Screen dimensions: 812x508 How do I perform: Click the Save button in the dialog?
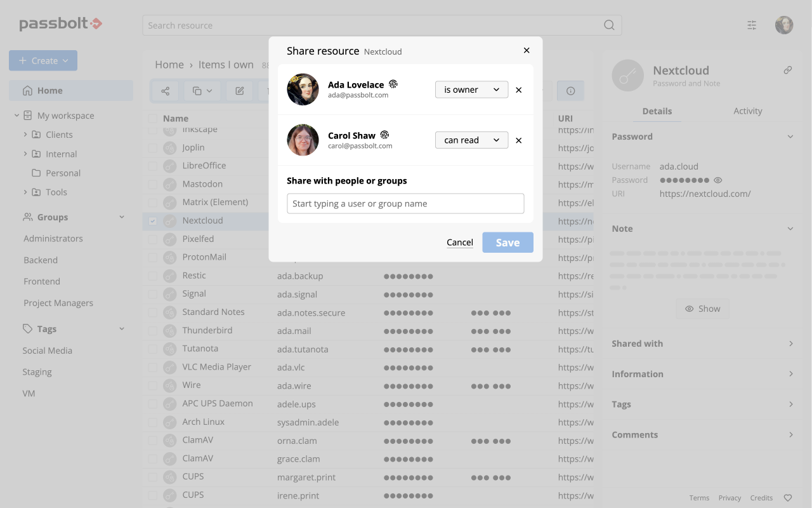(x=507, y=243)
